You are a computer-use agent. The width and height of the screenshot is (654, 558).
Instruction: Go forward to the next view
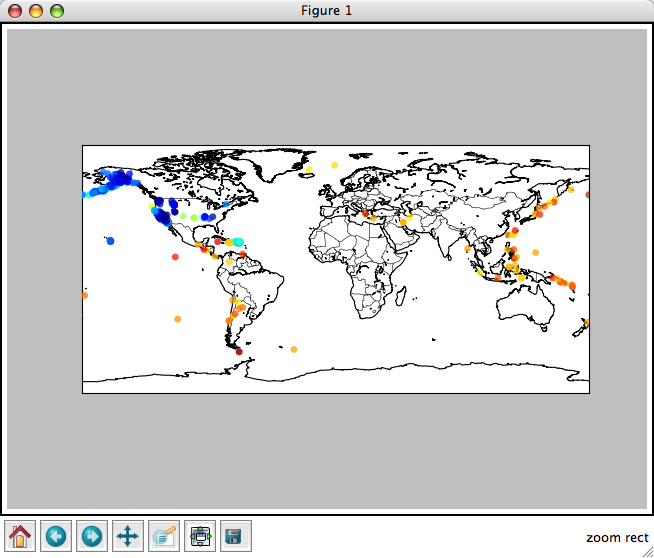[x=92, y=536]
